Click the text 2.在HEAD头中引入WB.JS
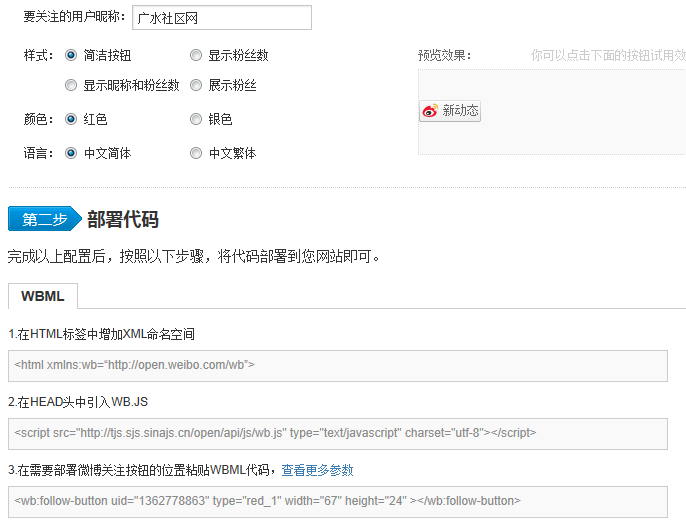 [x=78, y=402]
